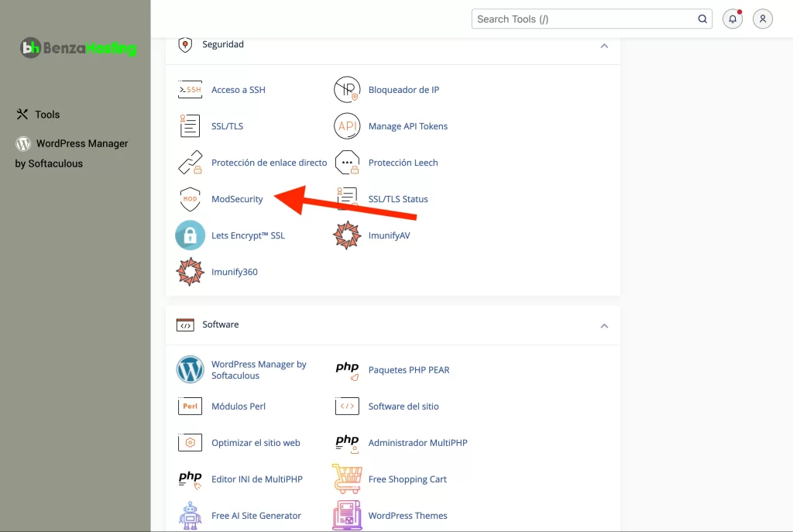Click the Manage API Tokens icon

pos(347,126)
